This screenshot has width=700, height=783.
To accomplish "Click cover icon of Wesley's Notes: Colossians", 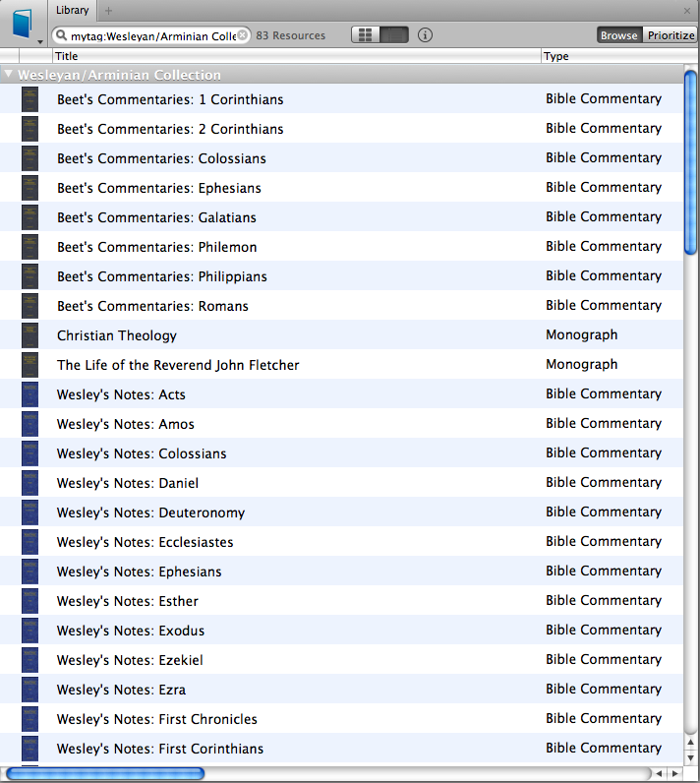I will pyautogui.click(x=29, y=452).
